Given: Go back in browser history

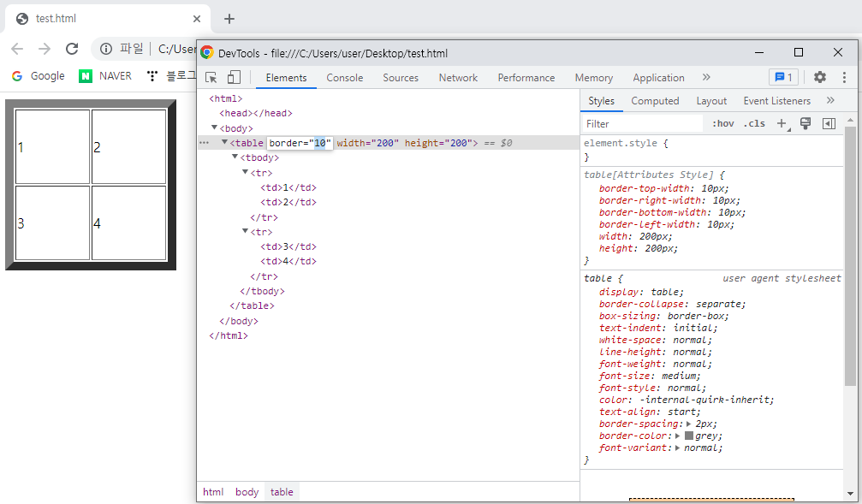Looking at the screenshot, I should pos(18,49).
